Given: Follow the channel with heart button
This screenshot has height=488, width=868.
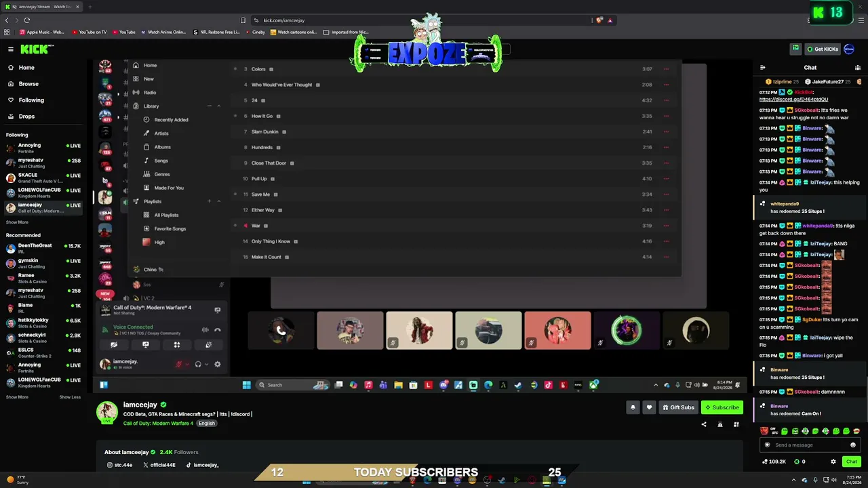Looking at the screenshot, I should click(x=649, y=407).
